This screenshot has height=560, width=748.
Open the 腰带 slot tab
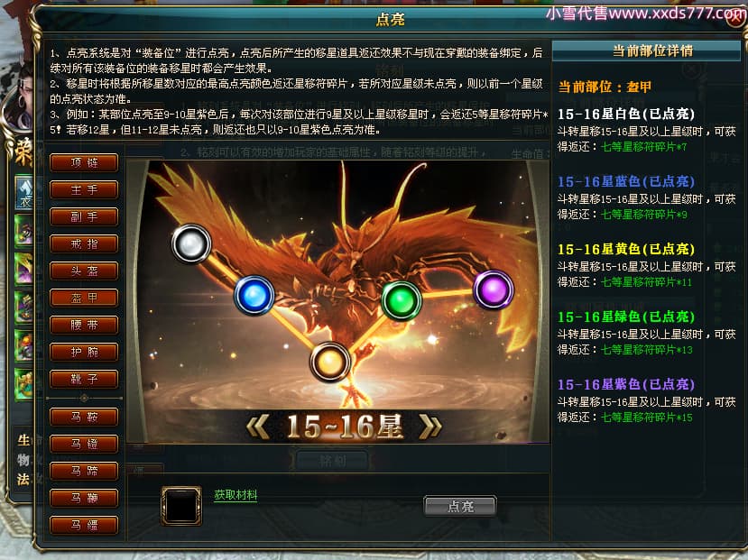84,325
